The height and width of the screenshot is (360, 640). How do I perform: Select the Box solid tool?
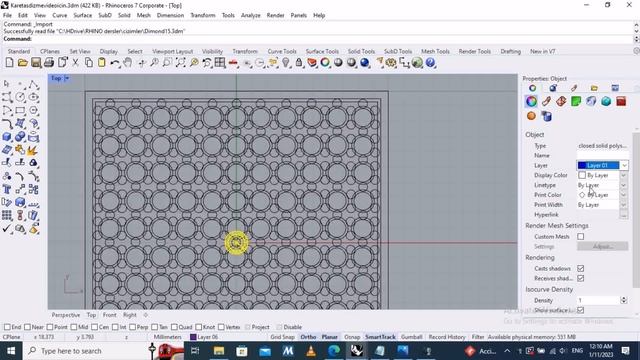tap(7, 137)
